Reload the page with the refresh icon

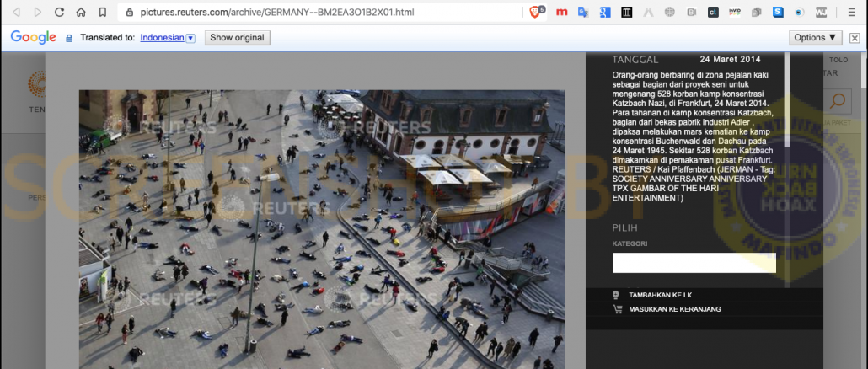[59, 12]
